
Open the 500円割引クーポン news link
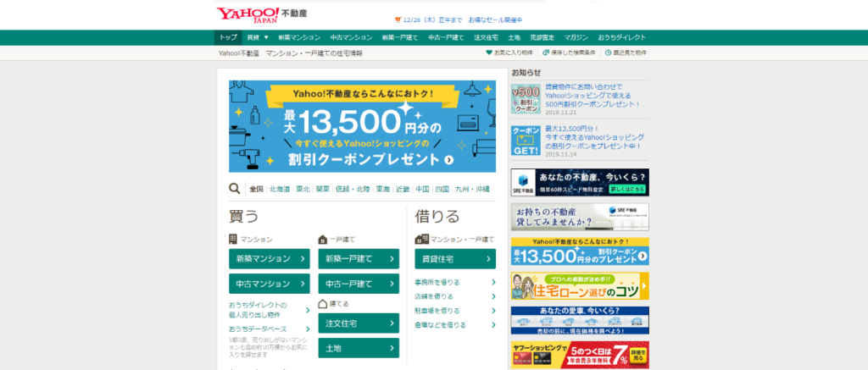pos(593,95)
